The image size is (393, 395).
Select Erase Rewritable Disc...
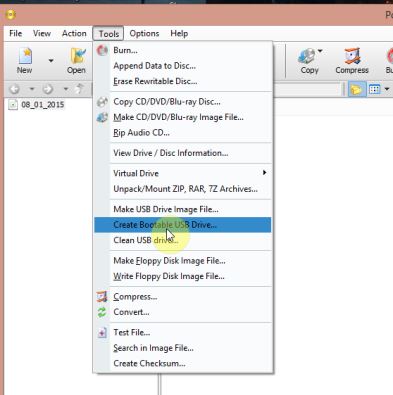[183, 81]
